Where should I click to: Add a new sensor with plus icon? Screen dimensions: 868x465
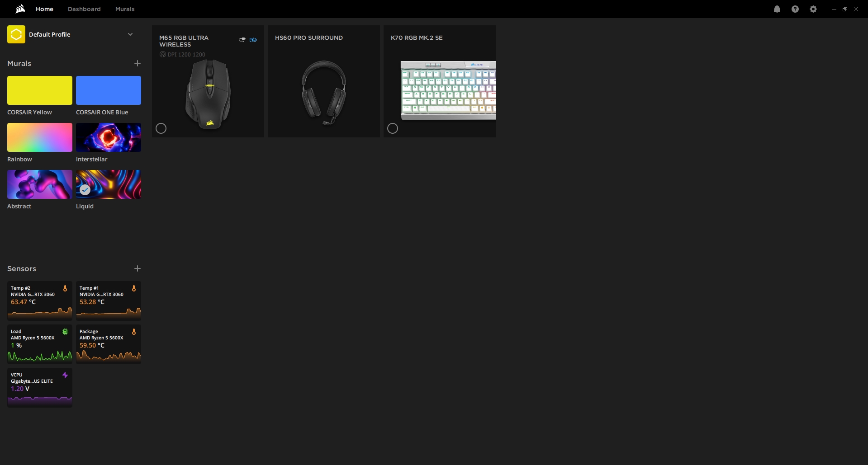[138, 268]
